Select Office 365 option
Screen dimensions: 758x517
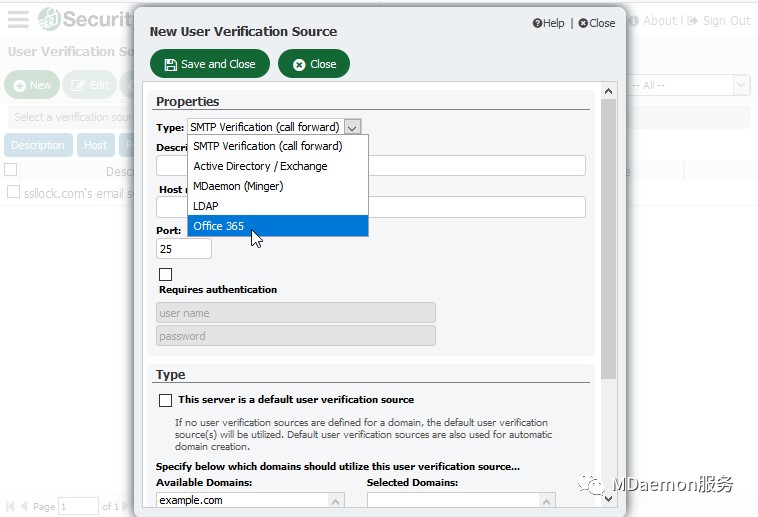click(x=277, y=226)
